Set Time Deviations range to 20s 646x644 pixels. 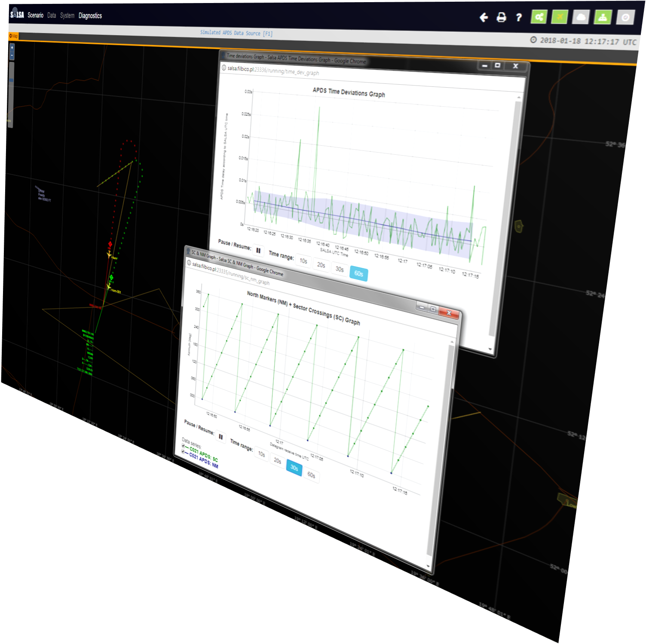point(321,265)
